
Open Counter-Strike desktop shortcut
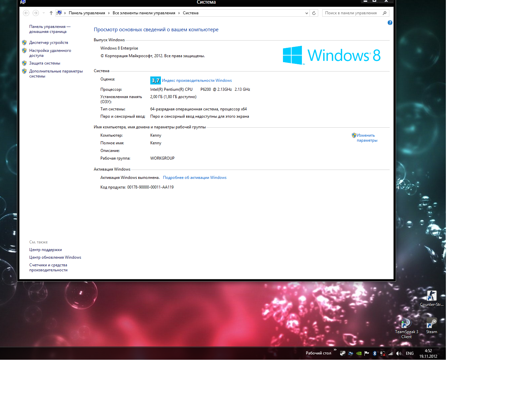click(x=432, y=298)
